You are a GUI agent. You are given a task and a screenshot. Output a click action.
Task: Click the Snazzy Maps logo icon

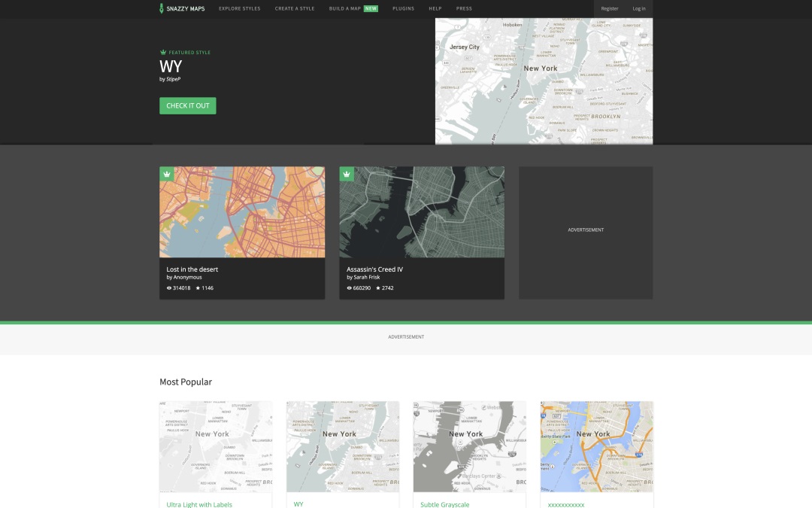point(162,8)
